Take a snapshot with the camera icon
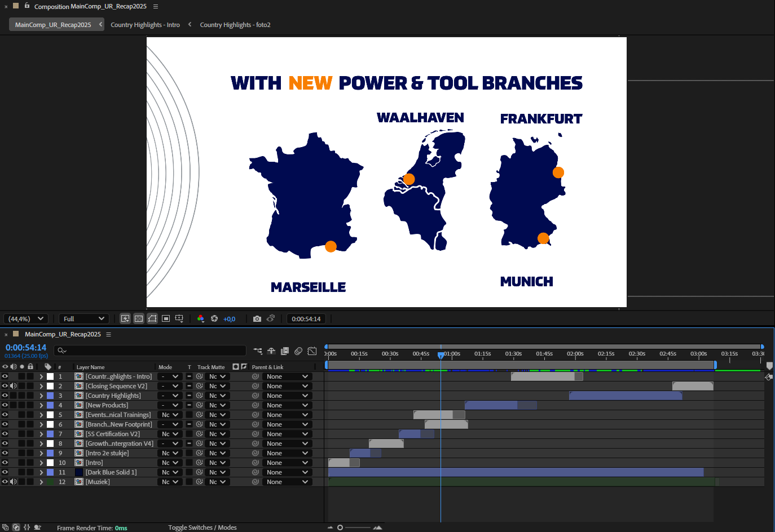The width and height of the screenshot is (775, 532). [257, 319]
